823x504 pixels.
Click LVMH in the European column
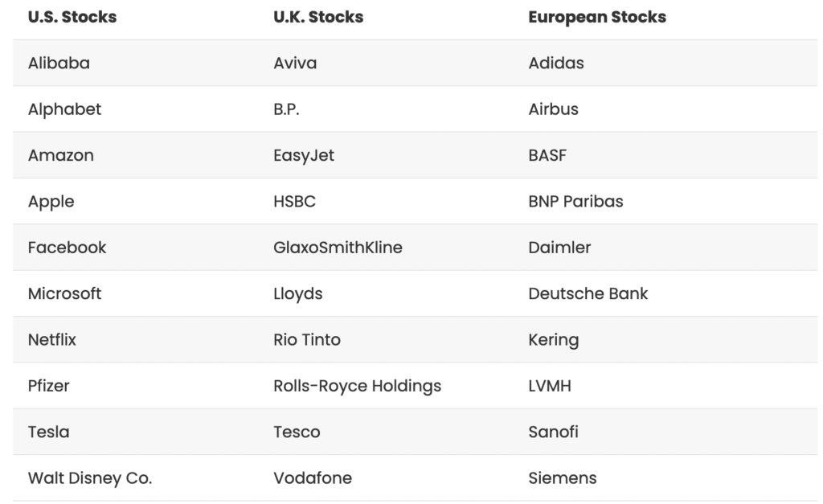[550, 386]
